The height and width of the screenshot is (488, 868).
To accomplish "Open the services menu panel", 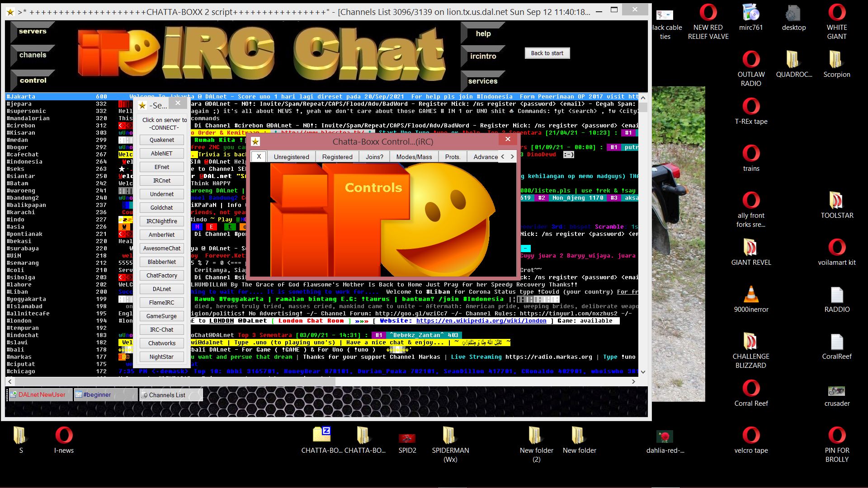I will pos(483,81).
